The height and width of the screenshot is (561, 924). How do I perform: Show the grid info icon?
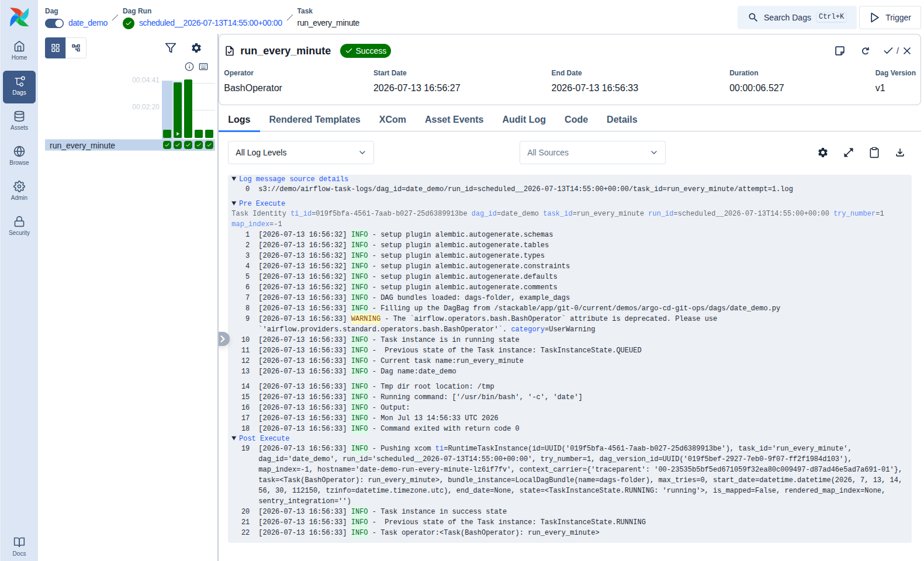[189, 67]
